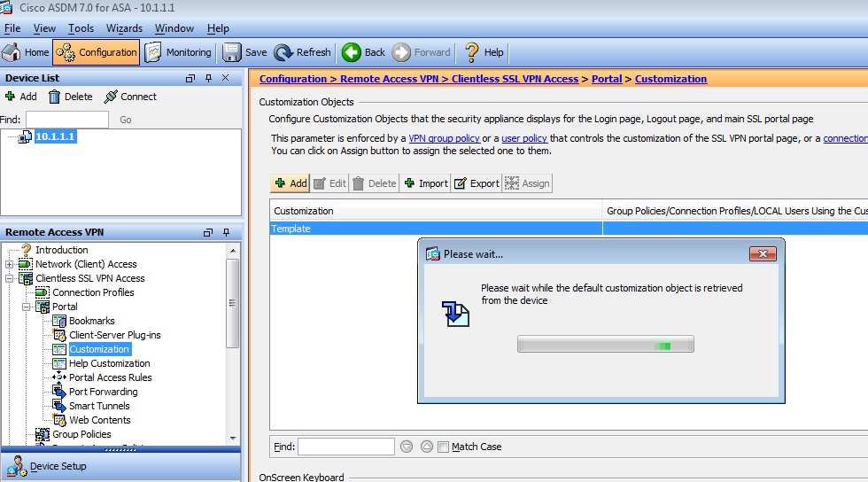
Task: Open the Tools menu
Action: coord(81,28)
